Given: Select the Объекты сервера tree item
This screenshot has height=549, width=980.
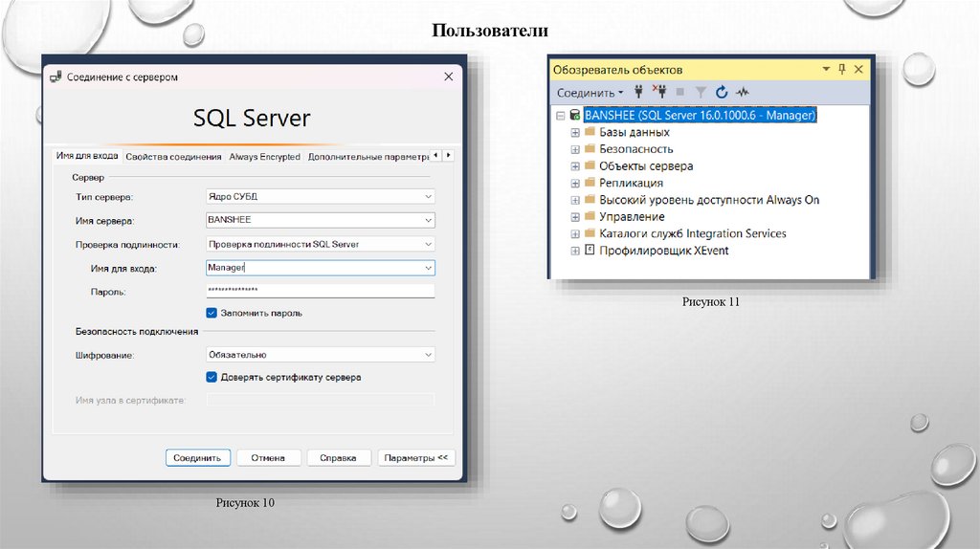Looking at the screenshot, I should coord(646,165).
